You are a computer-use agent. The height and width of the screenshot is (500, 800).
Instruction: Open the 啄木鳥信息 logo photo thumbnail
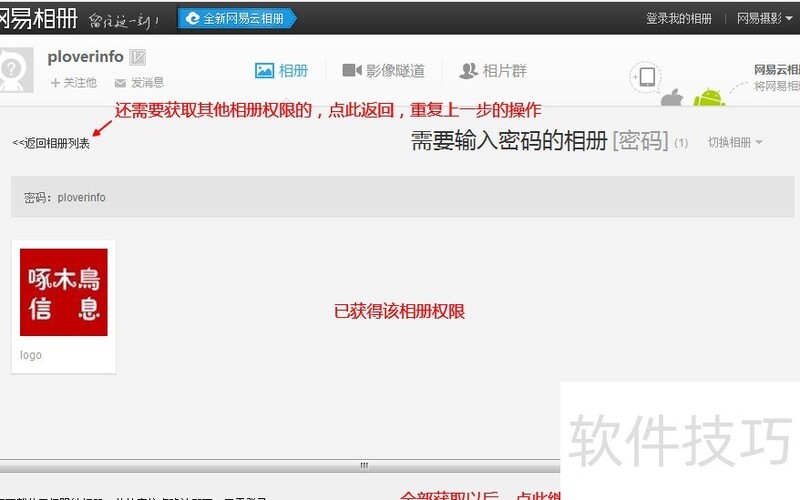tap(64, 292)
